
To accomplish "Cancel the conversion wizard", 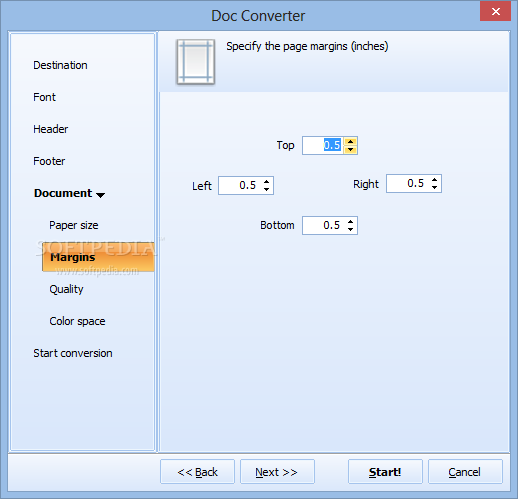I will pos(465,472).
